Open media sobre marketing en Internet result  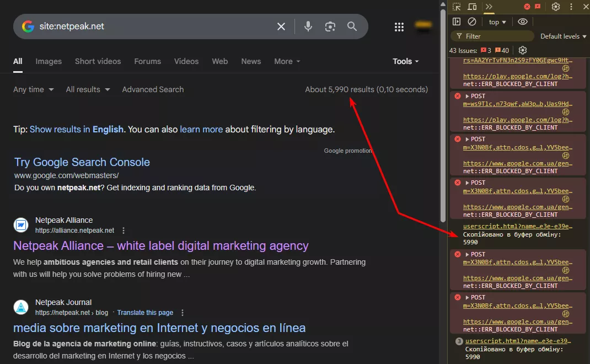tap(159, 328)
